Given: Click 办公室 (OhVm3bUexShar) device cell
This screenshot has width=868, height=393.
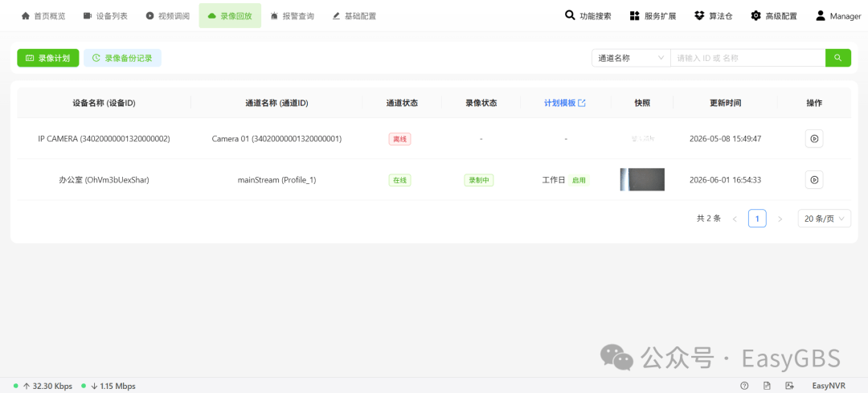Looking at the screenshot, I should [104, 180].
